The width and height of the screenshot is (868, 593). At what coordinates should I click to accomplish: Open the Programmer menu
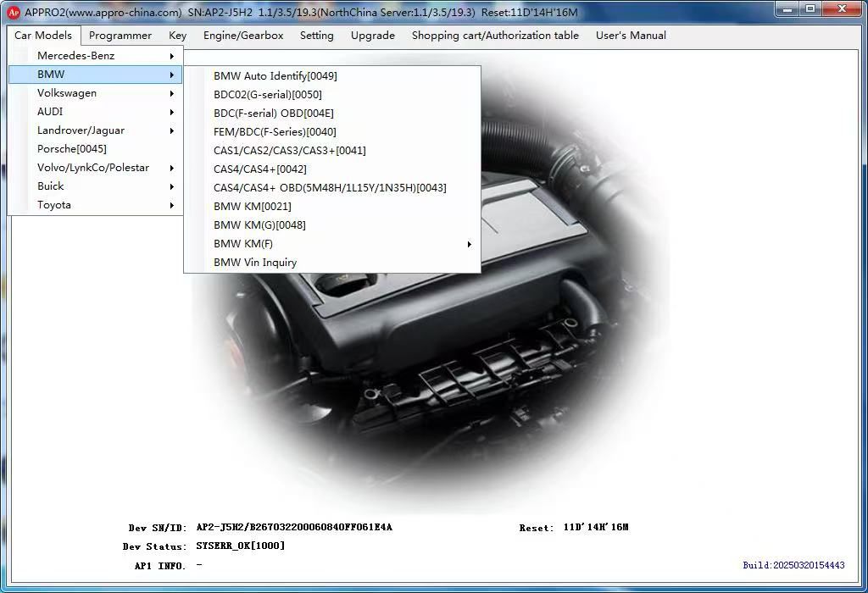coord(120,36)
